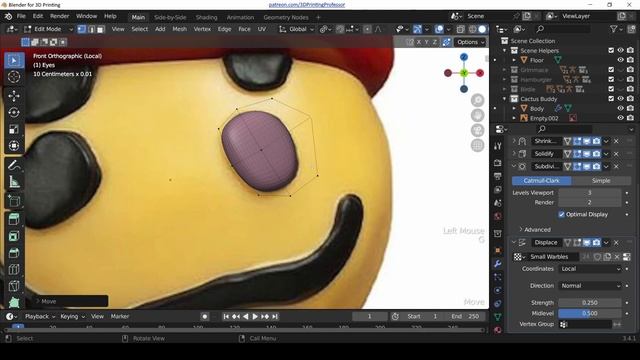
Task: Adjust the Midlevel 0.500 slider
Action: [x=590, y=313]
